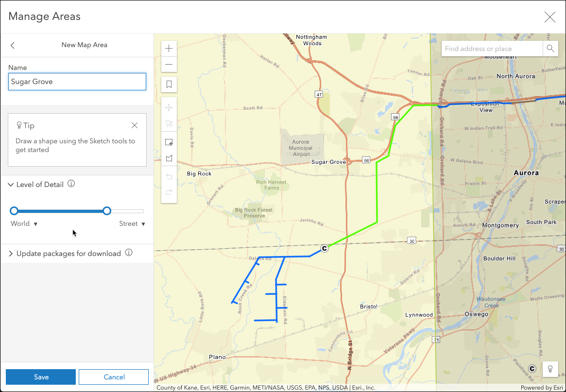Click the route 30 shield near Montgomery
The height and width of the screenshot is (392, 566).
click(x=412, y=241)
